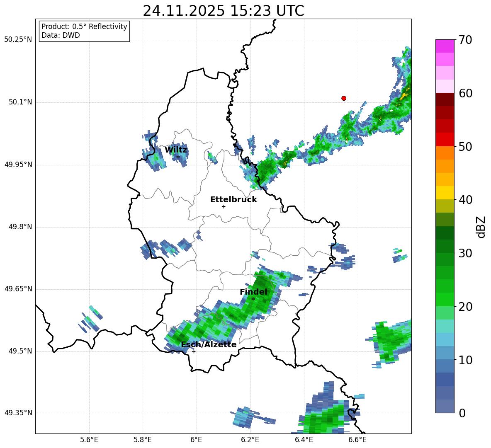Click the 20 value on the colorbar
Viewport: 491px width, 448px height.
[x=465, y=307]
